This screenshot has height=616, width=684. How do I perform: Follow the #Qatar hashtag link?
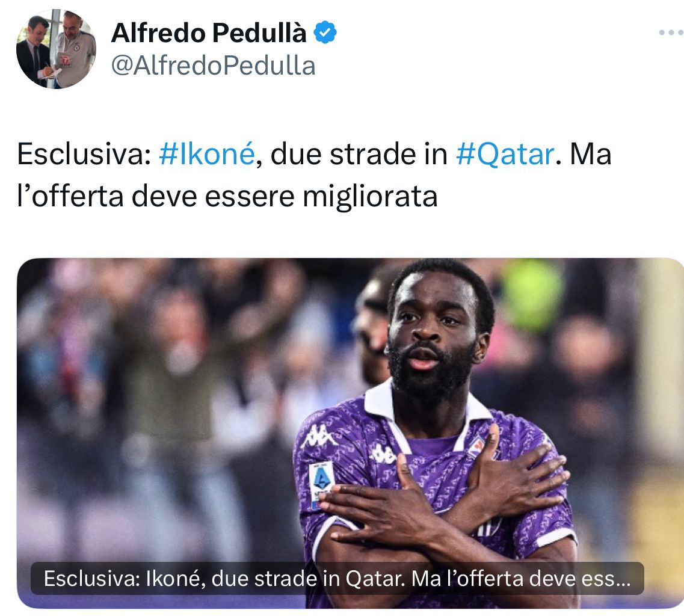click(505, 154)
